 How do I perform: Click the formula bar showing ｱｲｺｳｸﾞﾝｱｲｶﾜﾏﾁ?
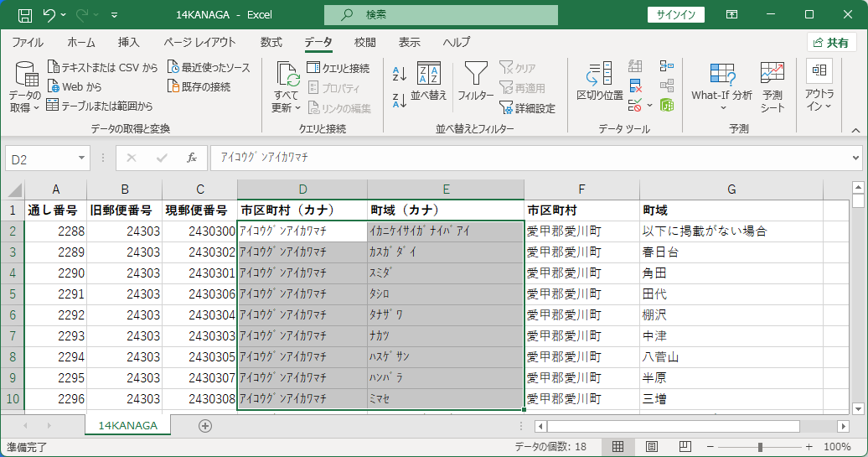(530, 158)
